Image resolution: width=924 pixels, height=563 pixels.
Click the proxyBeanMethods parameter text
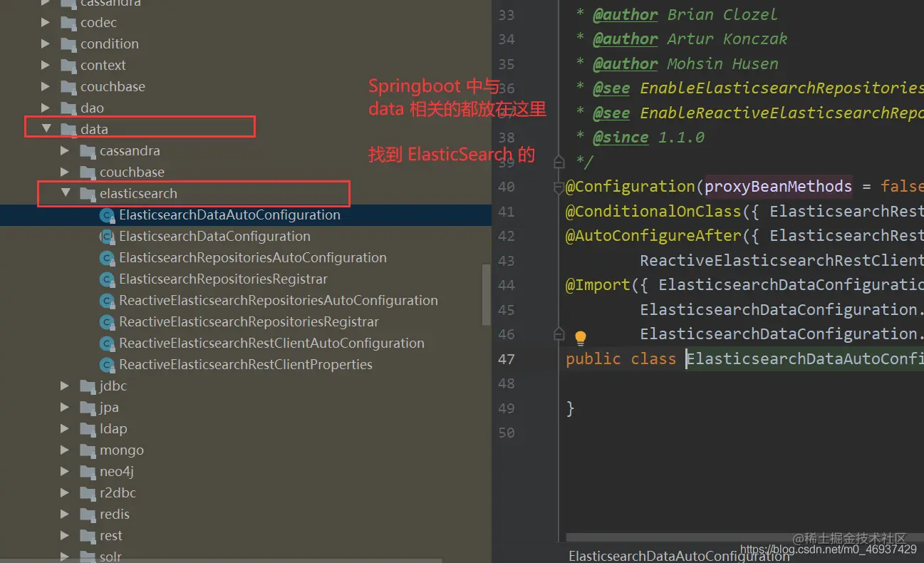pyautogui.click(x=779, y=187)
